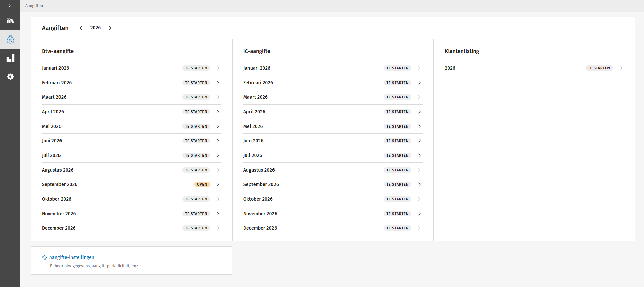Open Btw-aangifte December 2026 chevron
This screenshot has height=287, width=644.
tap(218, 228)
